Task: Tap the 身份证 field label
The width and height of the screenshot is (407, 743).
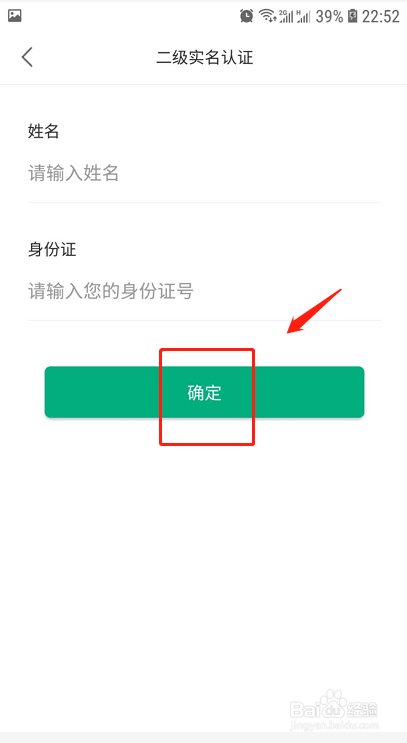Action: click(x=52, y=248)
